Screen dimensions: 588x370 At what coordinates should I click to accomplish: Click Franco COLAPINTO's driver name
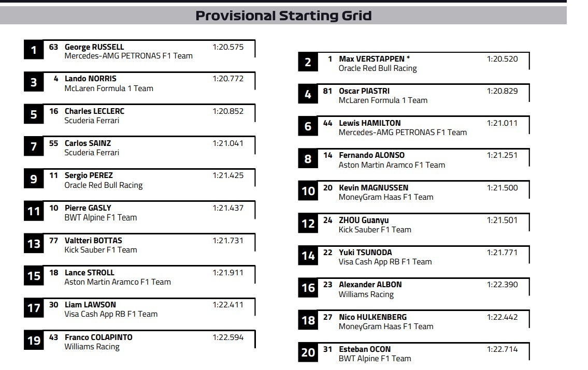pyautogui.click(x=98, y=337)
